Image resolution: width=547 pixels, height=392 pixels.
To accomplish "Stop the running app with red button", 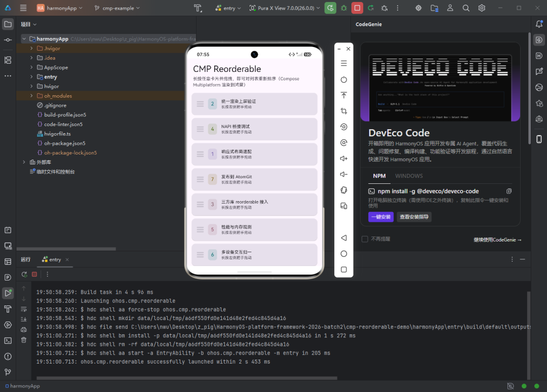I will coord(357,8).
